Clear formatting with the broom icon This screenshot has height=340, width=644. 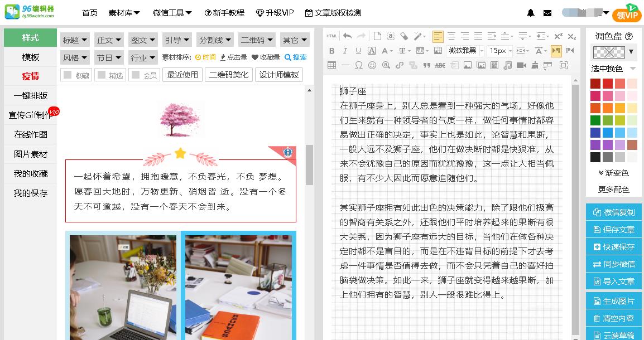[534, 65]
